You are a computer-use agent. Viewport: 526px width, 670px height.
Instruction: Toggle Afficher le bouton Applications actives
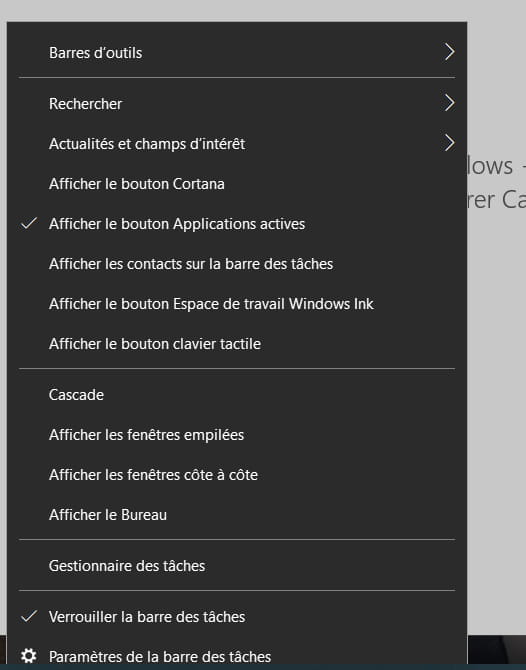pos(237,224)
